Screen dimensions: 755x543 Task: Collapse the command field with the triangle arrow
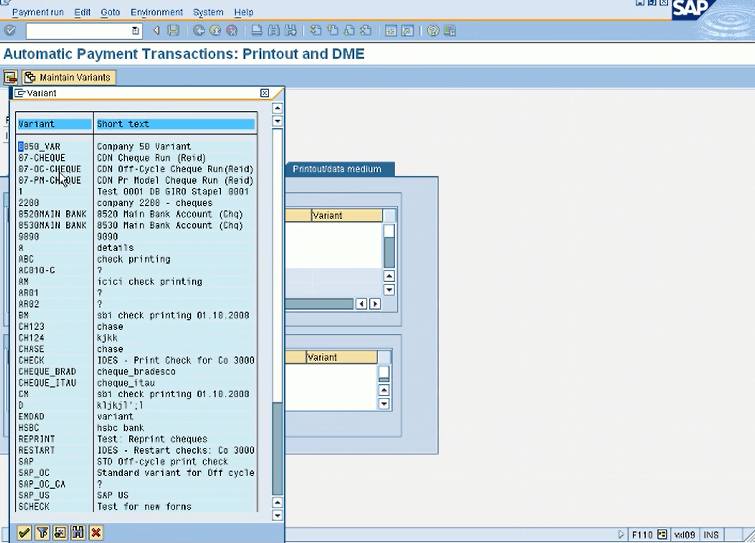click(156, 31)
